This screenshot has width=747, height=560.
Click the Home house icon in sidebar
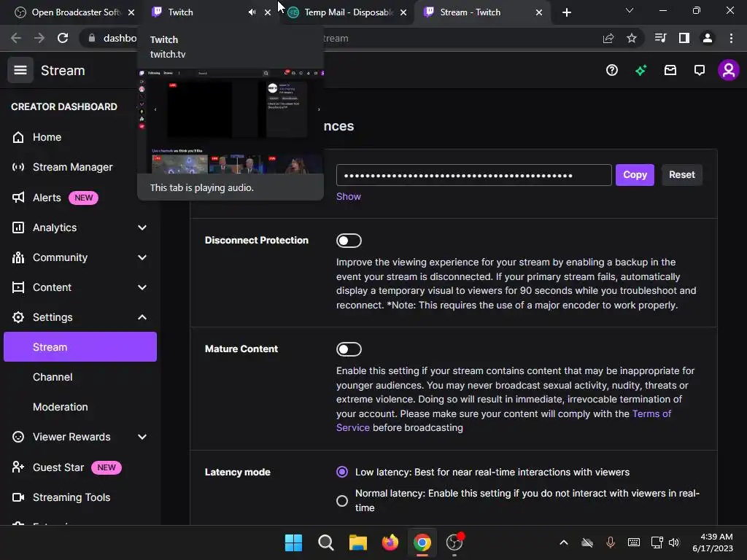(x=18, y=137)
